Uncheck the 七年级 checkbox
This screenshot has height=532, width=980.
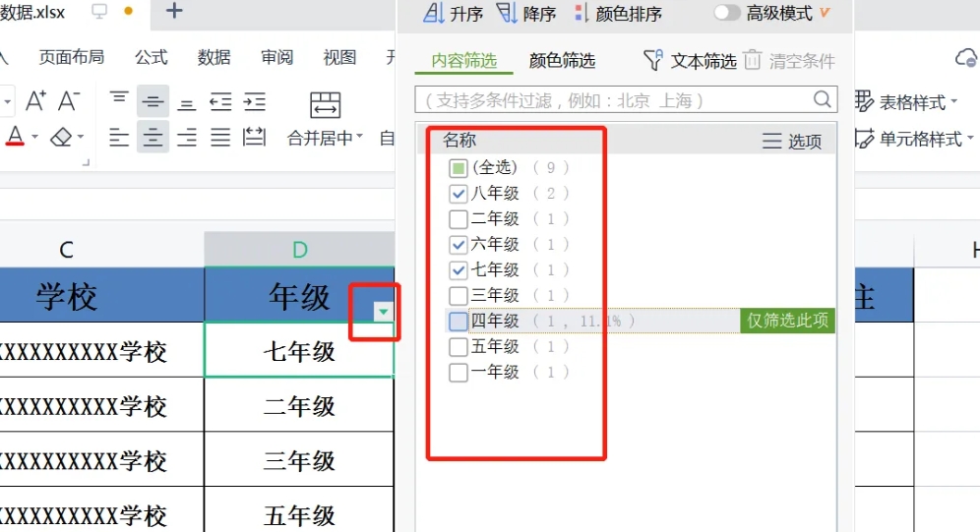pyautogui.click(x=459, y=270)
